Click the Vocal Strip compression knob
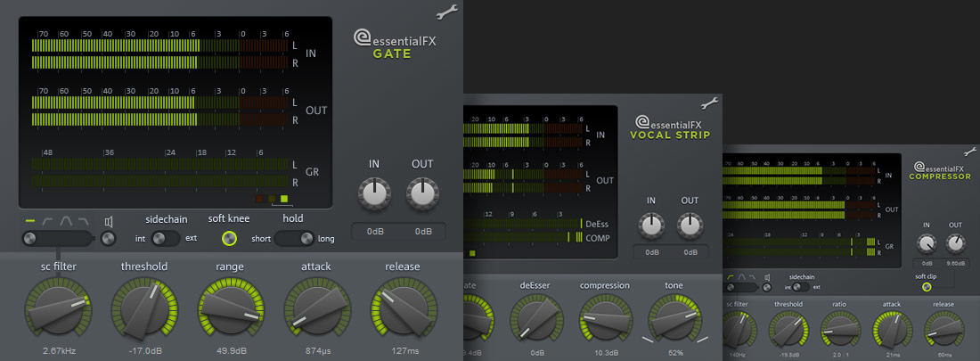The image size is (980, 361). point(604,320)
